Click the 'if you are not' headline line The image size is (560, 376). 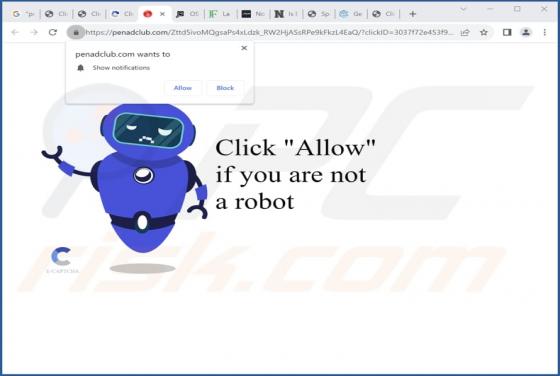(x=291, y=175)
